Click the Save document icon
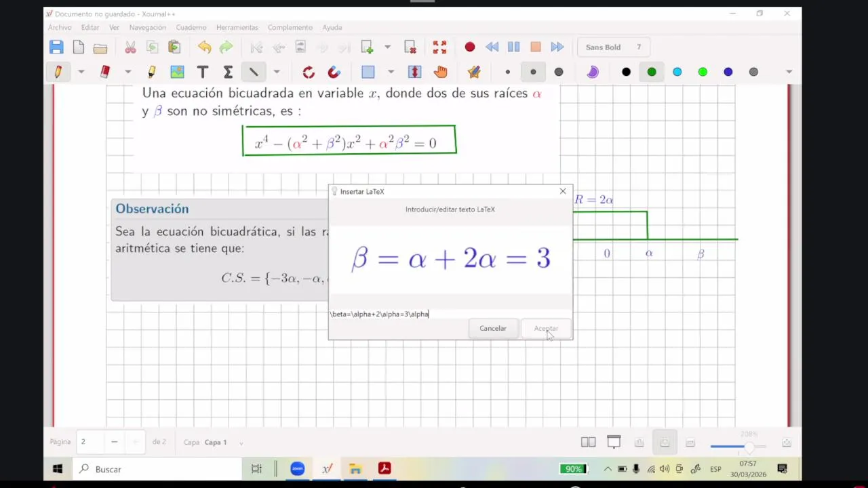 56,47
